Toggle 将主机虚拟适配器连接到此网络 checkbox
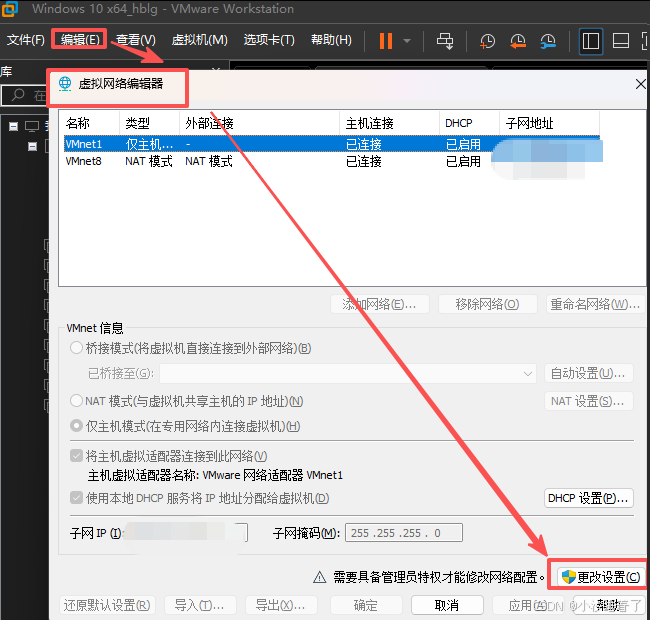This screenshot has height=620, width=650. [x=76, y=456]
